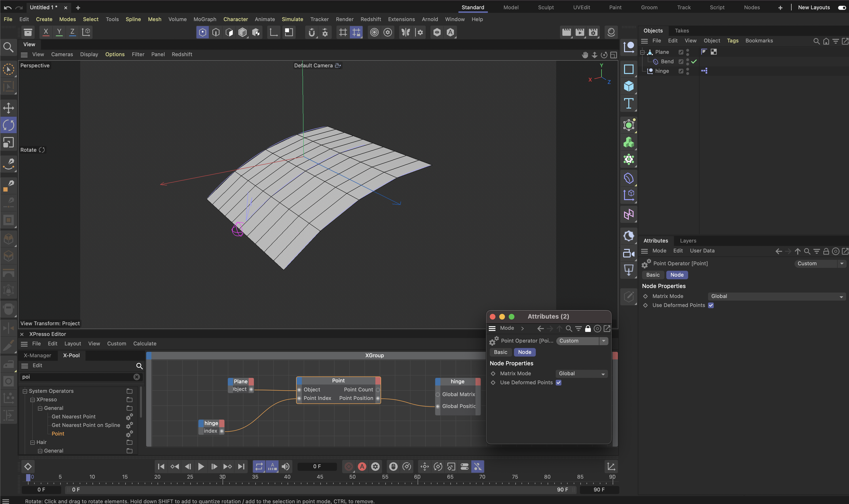849x504 pixels.
Task: Switch to the Sculpt layout tab
Action: [x=546, y=8]
